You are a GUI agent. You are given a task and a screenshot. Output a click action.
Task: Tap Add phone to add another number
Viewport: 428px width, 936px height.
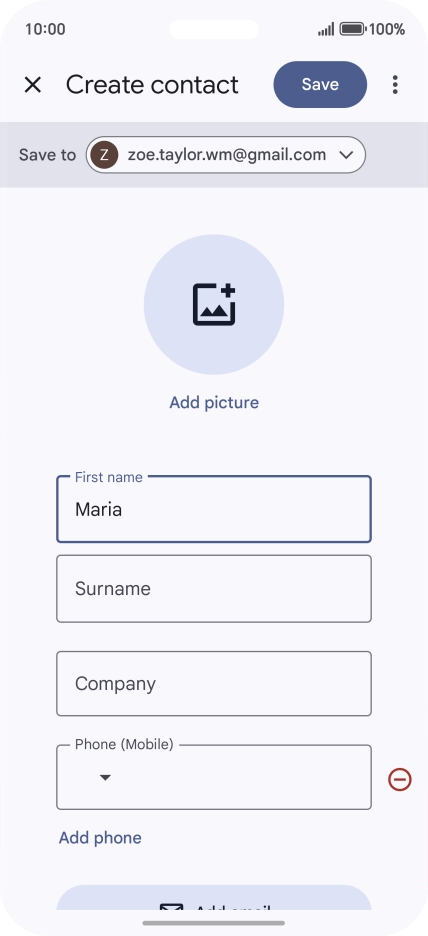pyautogui.click(x=100, y=838)
